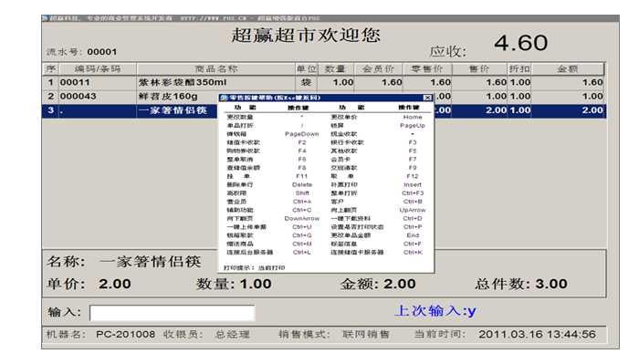Select the 160g product name in row 2
This screenshot has height=364, width=639.
(168, 97)
